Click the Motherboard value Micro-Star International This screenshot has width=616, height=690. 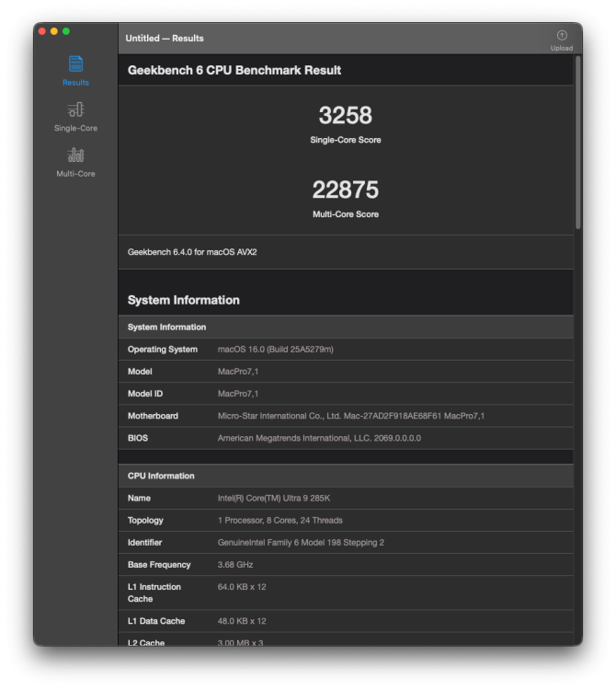click(x=351, y=416)
